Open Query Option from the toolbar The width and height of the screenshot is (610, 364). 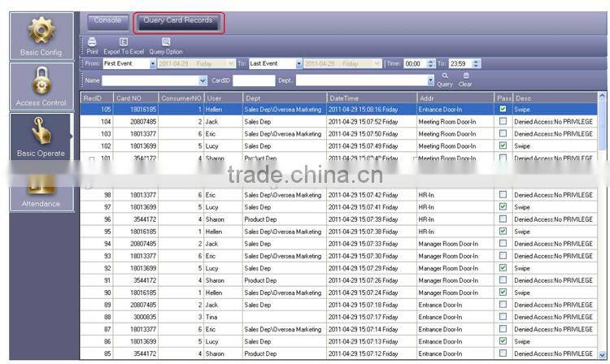pos(166,43)
